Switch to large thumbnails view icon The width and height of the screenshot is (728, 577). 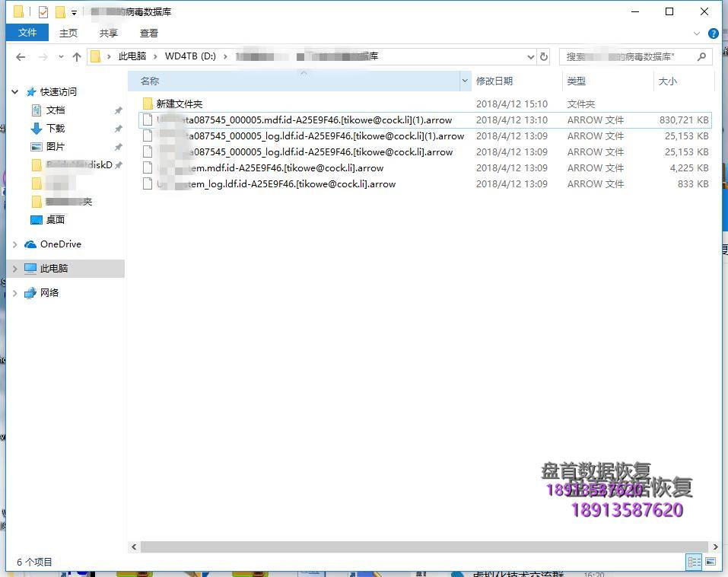[711, 562]
